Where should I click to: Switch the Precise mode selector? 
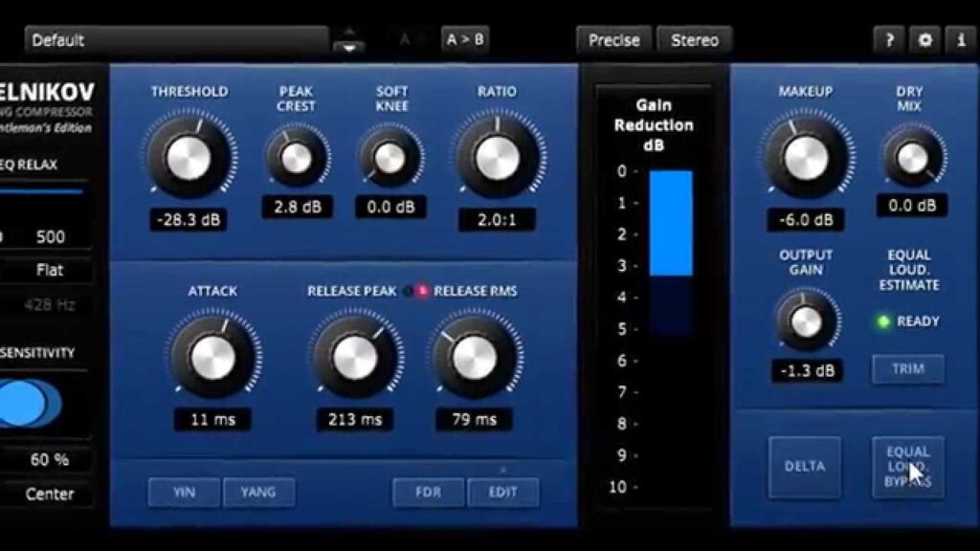click(x=613, y=40)
